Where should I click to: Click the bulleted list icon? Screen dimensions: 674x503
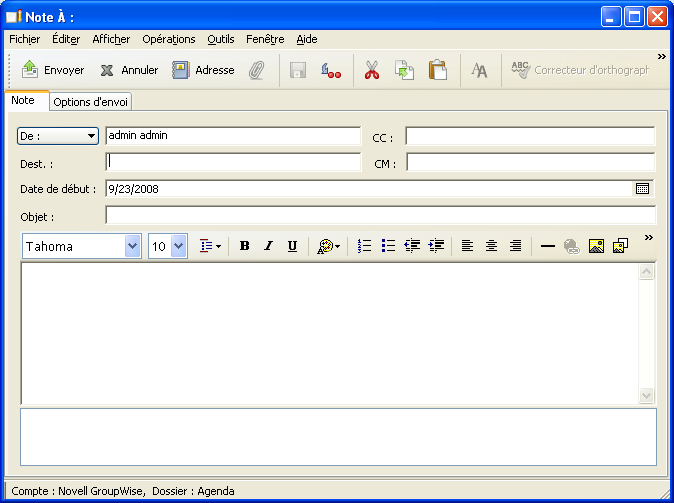pos(388,246)
